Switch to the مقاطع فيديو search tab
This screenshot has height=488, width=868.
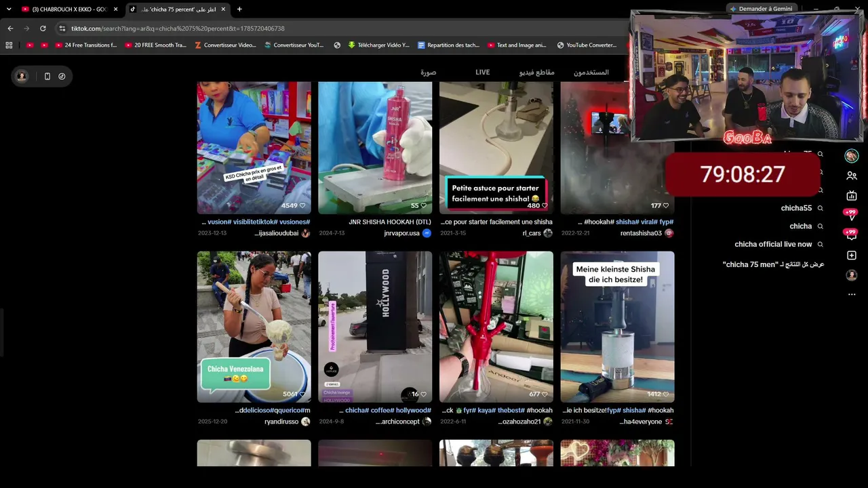[x=537, y=73]
